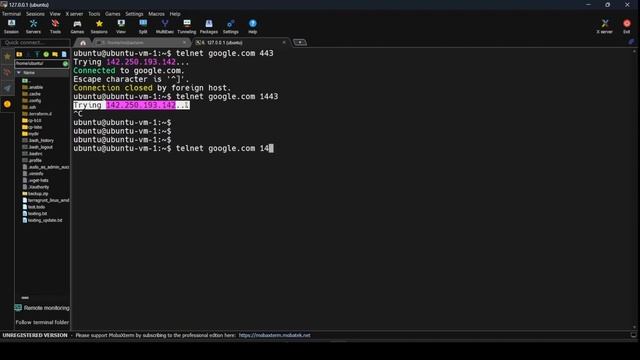Viewport: 640px width, 360px height.
Task: Click the /home/ubuntu/ path field
Action: tap(39, 64)
